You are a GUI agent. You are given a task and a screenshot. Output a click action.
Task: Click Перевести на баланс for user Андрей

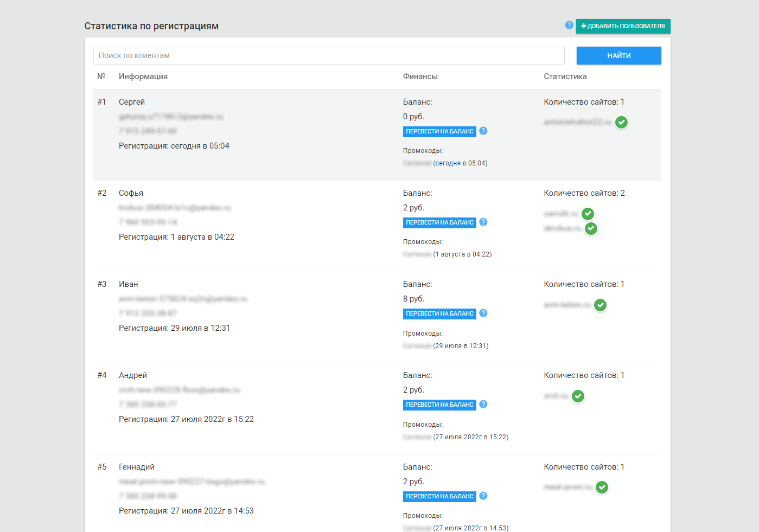point(439,405)
